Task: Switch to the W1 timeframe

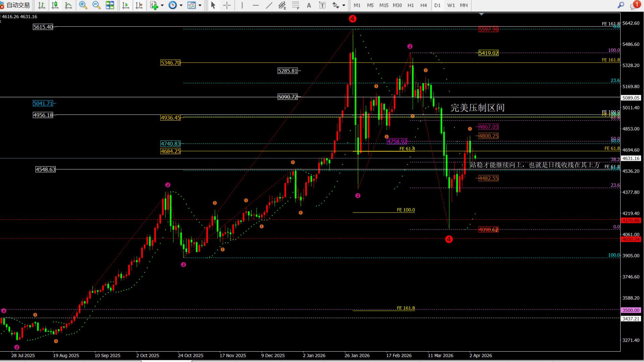Action: 451,5
